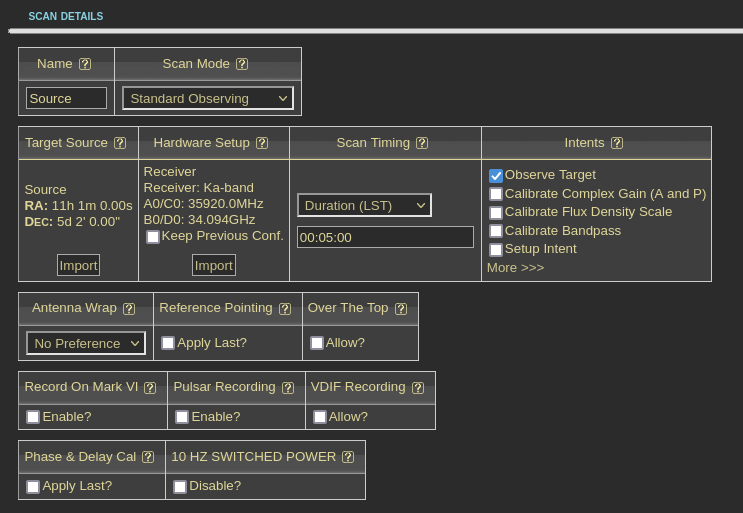Open the No Preference antenna wrap dropdown
This screenshot has height=513, width=743.
(86, 343)
